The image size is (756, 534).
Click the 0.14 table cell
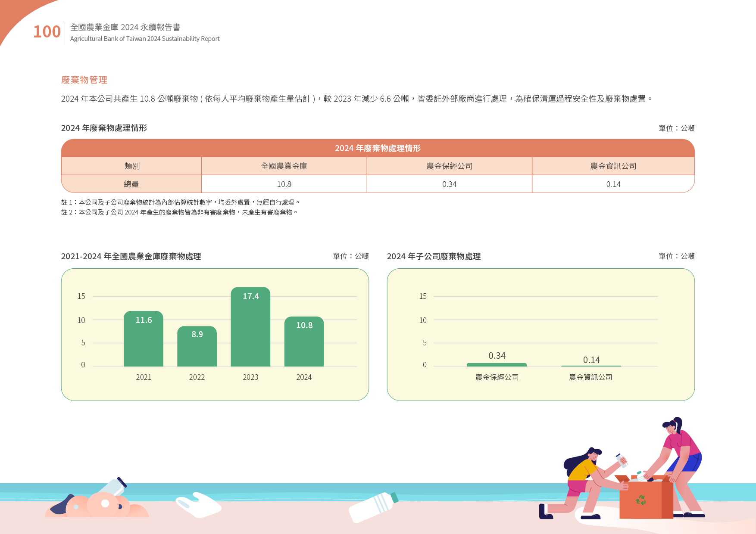613,184
